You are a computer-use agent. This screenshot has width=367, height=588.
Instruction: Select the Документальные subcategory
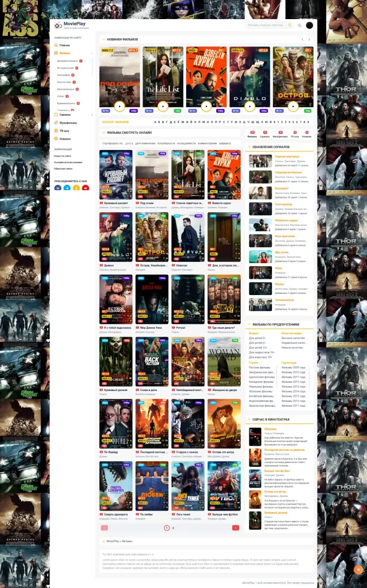point(68,61)
